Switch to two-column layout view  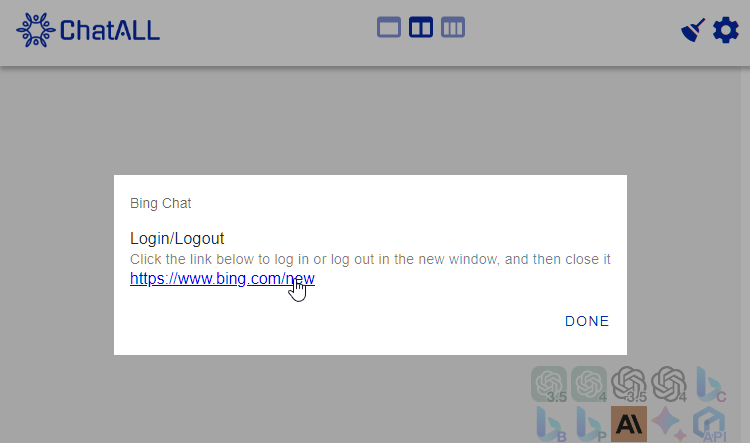click(x=421, y=27)
